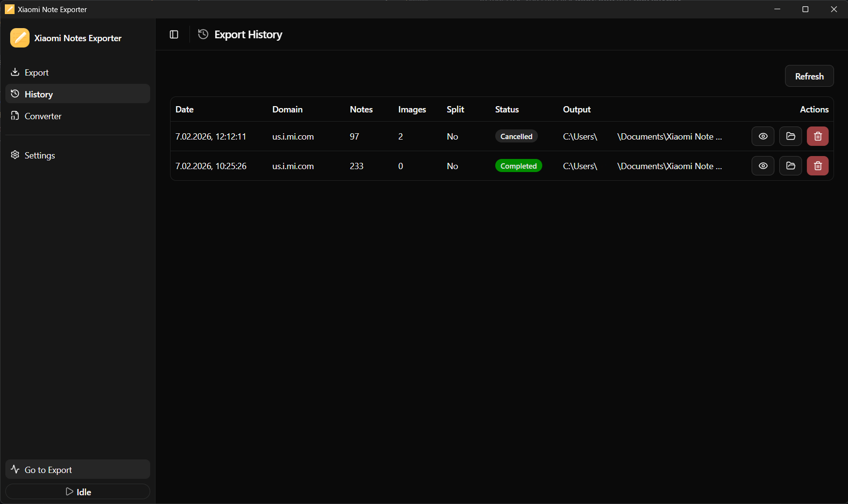Click the Go to Export button

coord(78,470)
